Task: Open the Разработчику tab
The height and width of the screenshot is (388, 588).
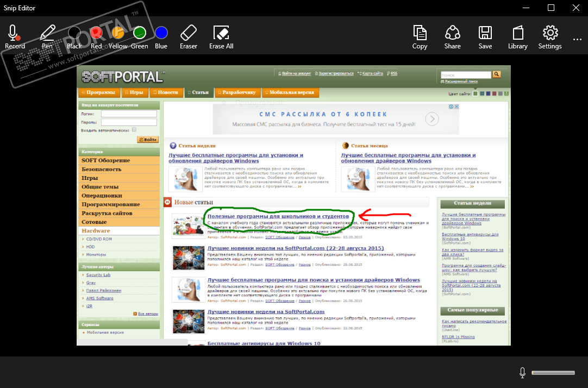Action: (x=237, y=92)
